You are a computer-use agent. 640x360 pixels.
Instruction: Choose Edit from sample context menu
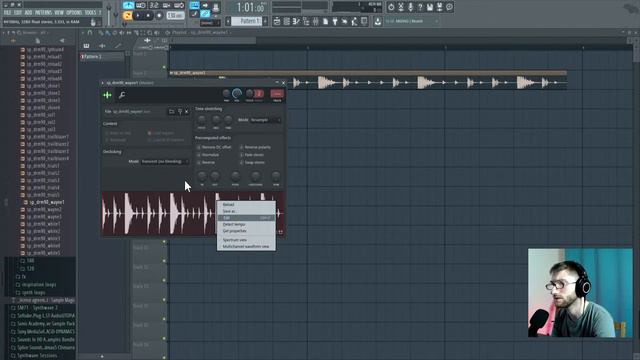point(246,218)
